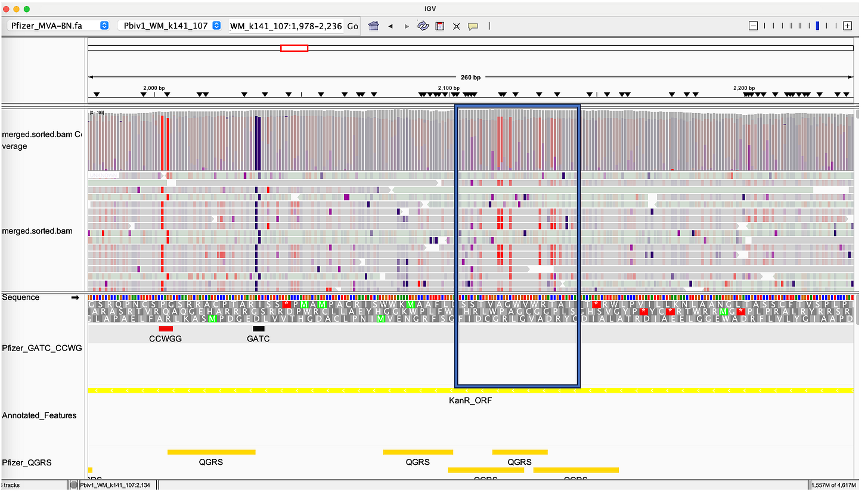Screen dimensions: 868x500
Task: Select the Sequence track label
Action: (x=21, y=297)
